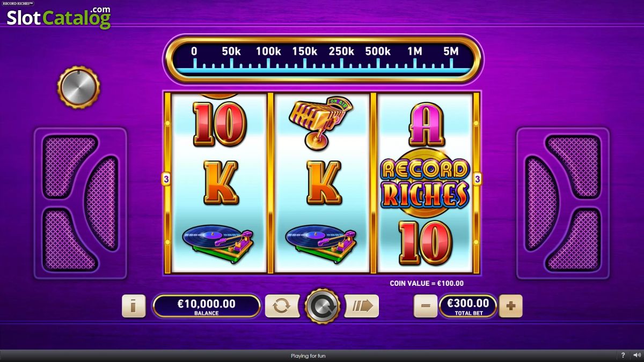Click the radio tuner prize scale
Viewport: 644px width, 362px height.
pos(323,59)
